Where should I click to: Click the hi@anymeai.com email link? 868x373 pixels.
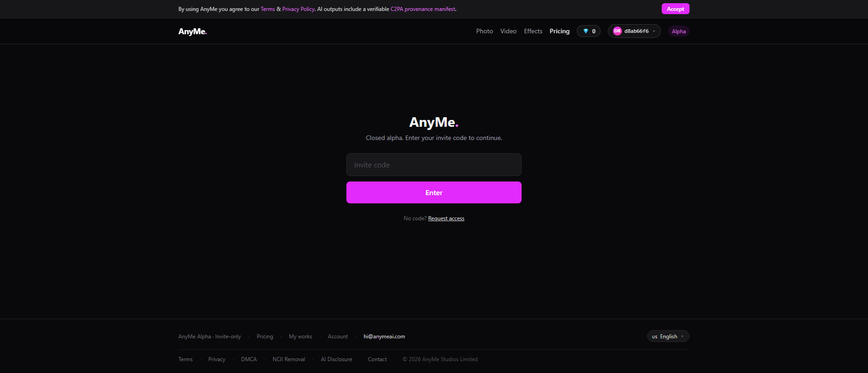(384, 337)
